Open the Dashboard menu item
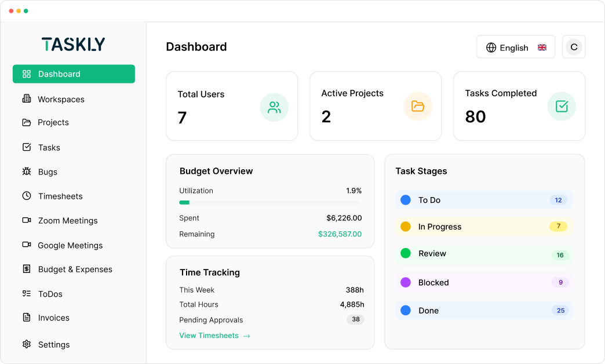The width and height of the screenshot is (605, 364). pyautogui.click(x=74, y=74)
